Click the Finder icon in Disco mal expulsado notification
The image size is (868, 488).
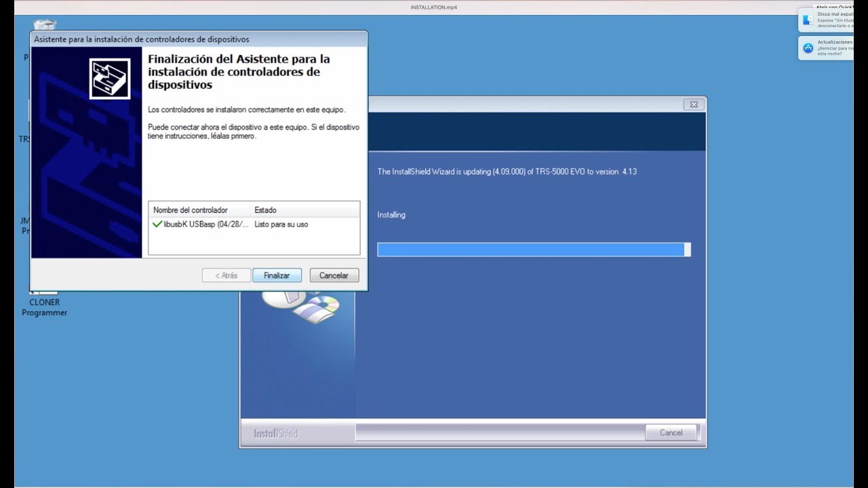click(808, 20)
